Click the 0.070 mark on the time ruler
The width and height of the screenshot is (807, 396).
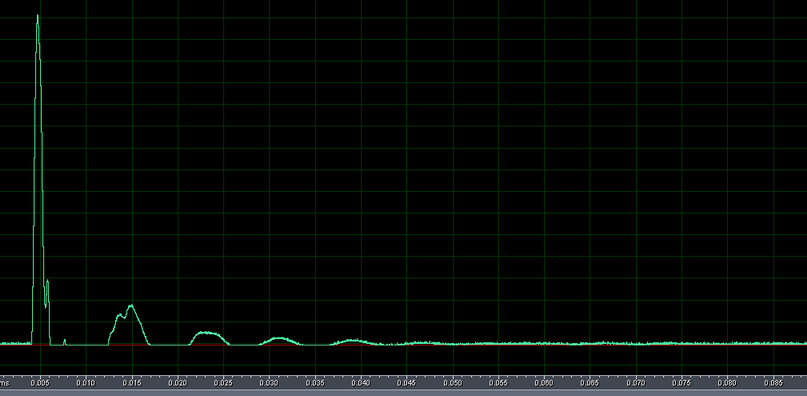pos(636,383)
